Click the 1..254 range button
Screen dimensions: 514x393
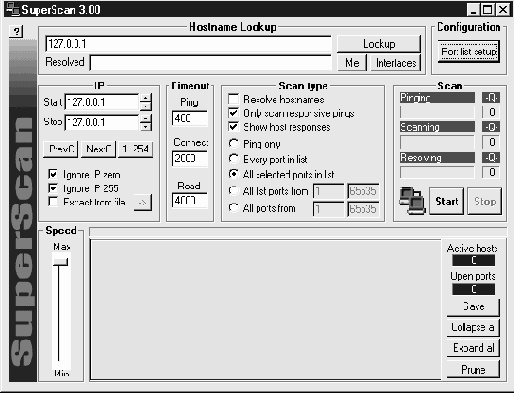[136, 149]
